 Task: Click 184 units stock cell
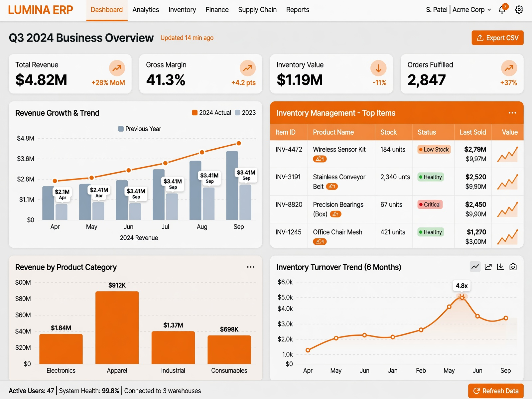coord(393,149)
